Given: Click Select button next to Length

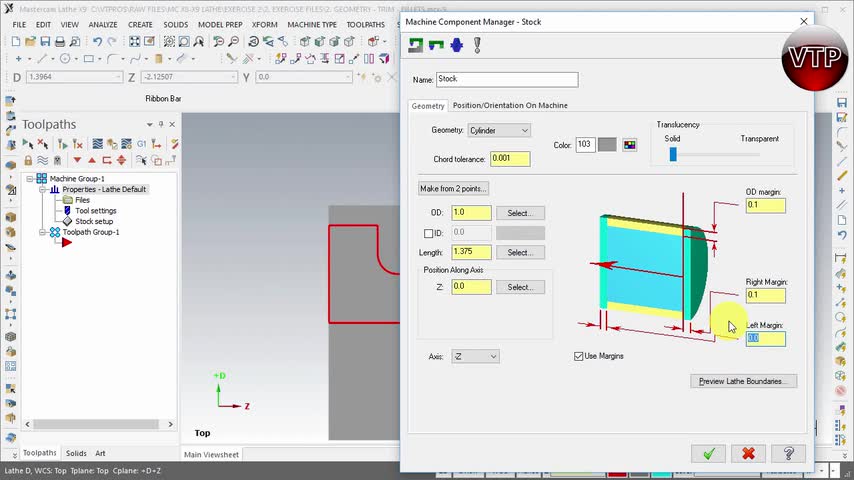Looking at the screenshot, I should point(520,252).
